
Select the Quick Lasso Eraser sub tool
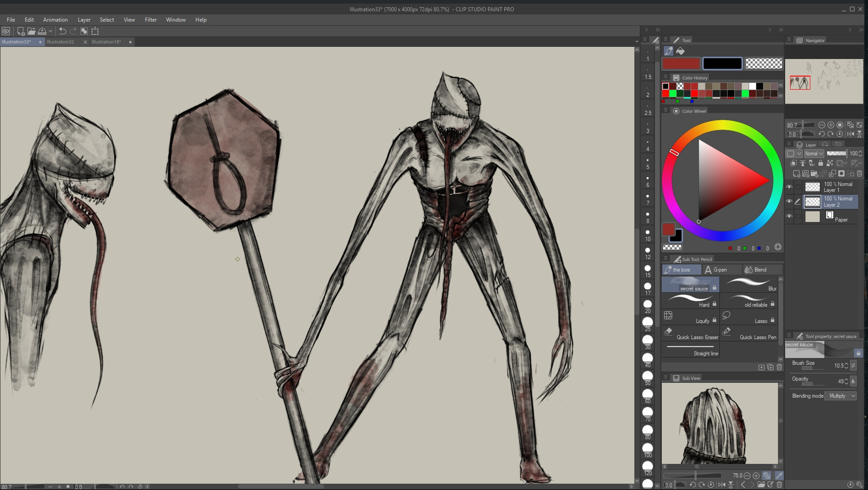690,333
